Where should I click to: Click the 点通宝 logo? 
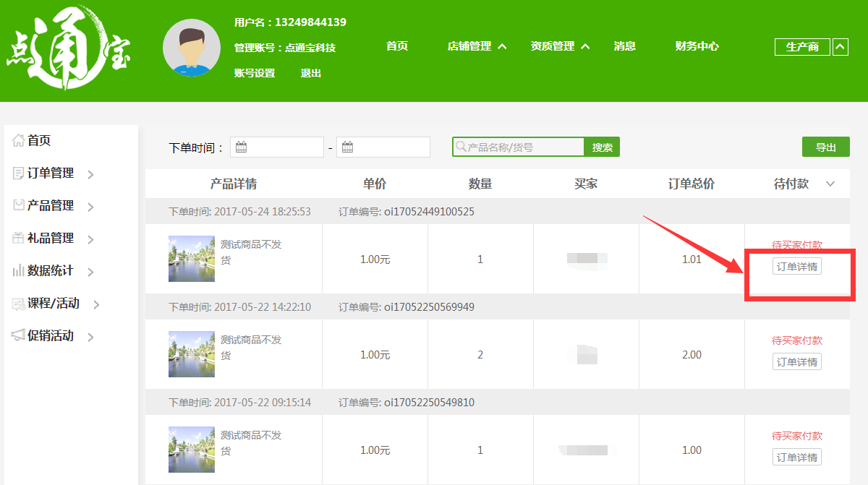click(x=69, y=49)
